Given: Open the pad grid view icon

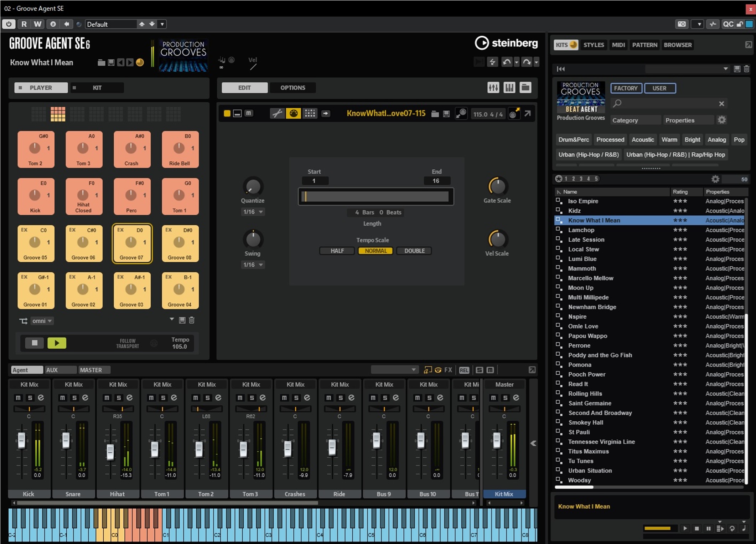Looking at the screenshot, I should point(310,113).
